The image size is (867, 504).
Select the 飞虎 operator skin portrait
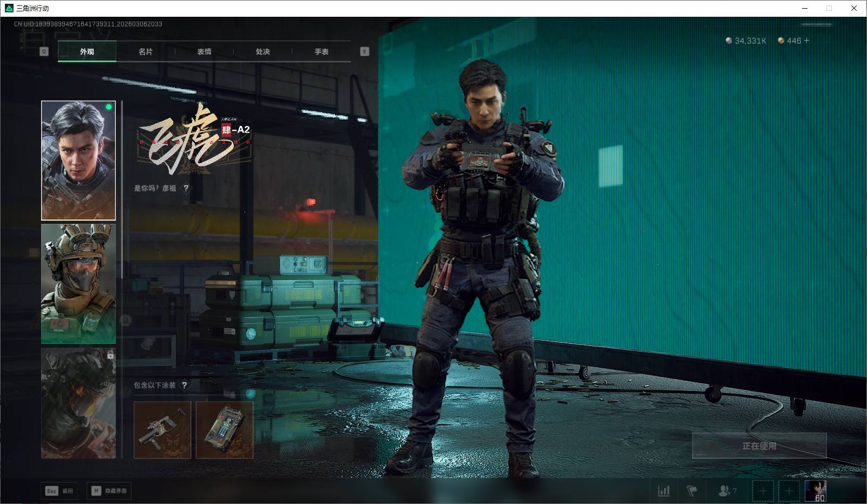pos(78,161)
